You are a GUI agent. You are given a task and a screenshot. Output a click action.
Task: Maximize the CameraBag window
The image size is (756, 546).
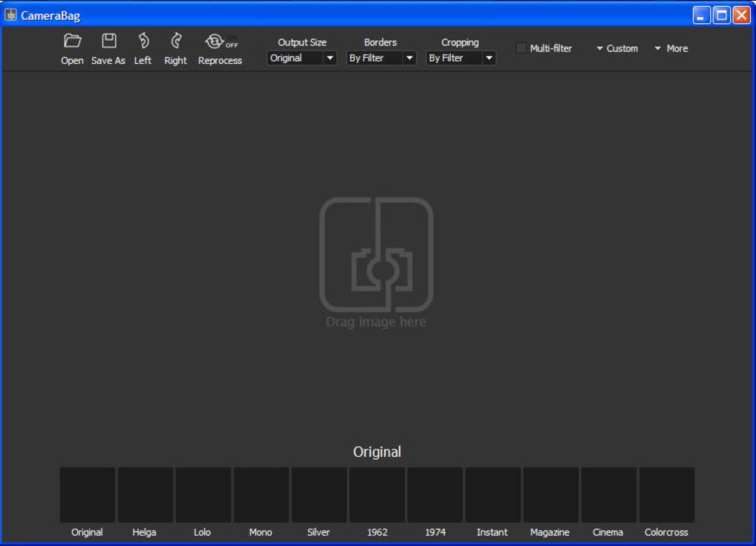point(722,15)
